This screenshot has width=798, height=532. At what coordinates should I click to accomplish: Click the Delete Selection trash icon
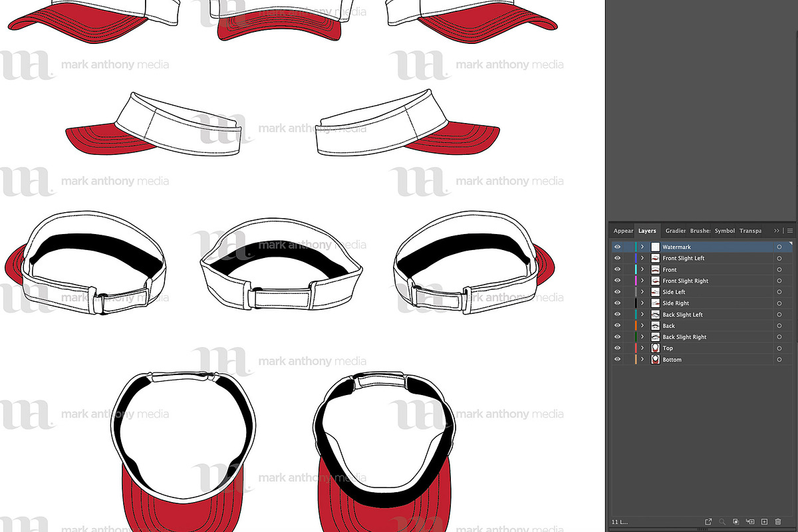[777, 521]
